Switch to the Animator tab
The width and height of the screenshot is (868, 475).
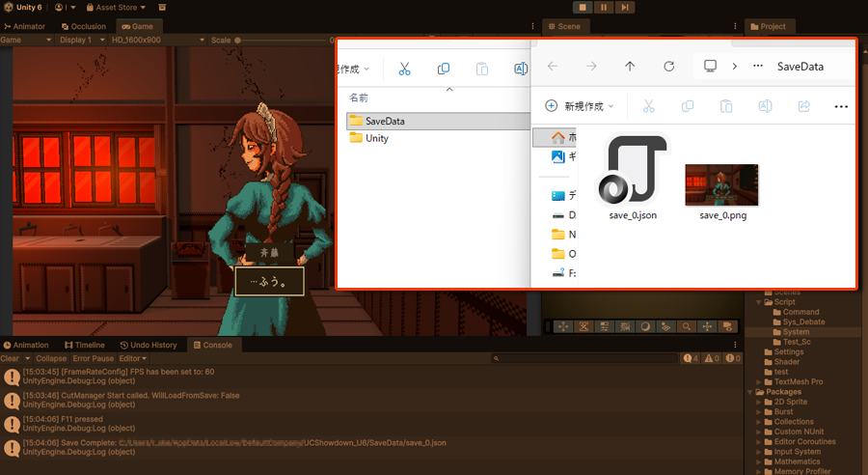25,26
